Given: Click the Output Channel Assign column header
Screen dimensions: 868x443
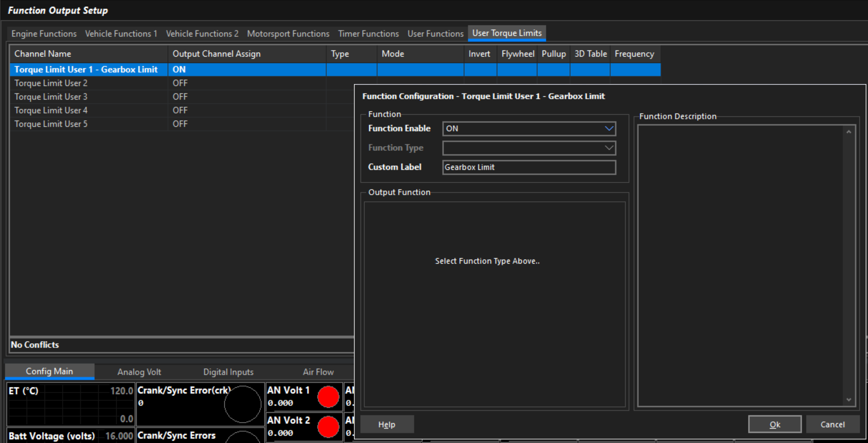Looking at the screenshot, I should [x=247, y=54].
